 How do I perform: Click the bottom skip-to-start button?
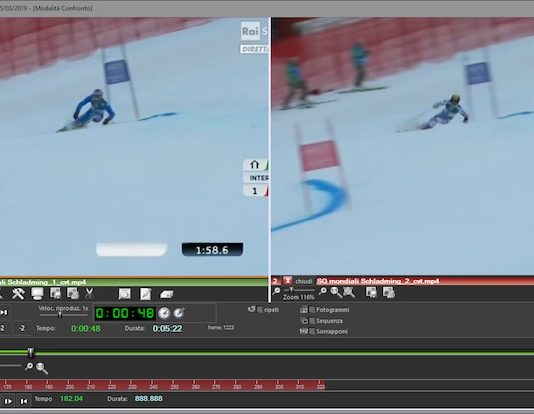tap(23, 401)
